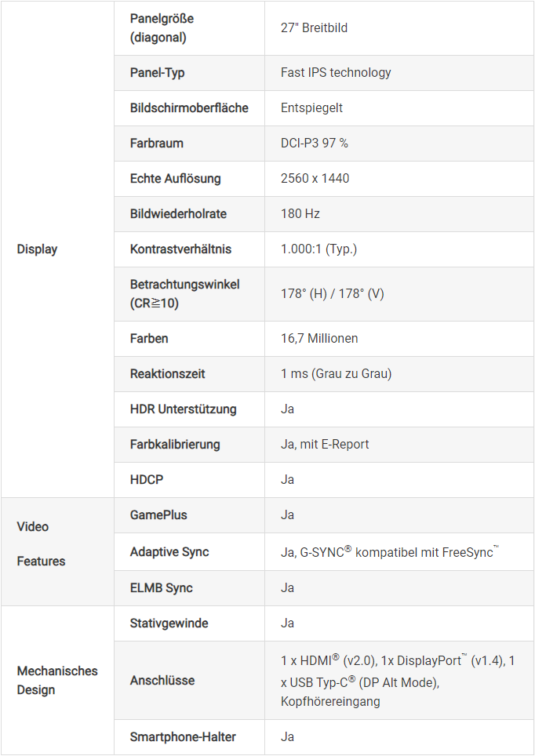
Task: Select the 16,7 Millionen value
Action: point(319,339)
